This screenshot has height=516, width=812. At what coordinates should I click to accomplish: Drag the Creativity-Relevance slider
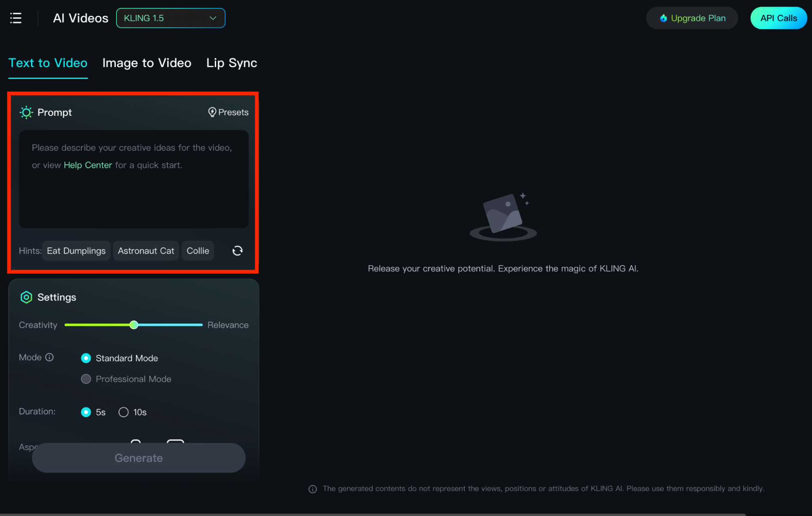132,324
